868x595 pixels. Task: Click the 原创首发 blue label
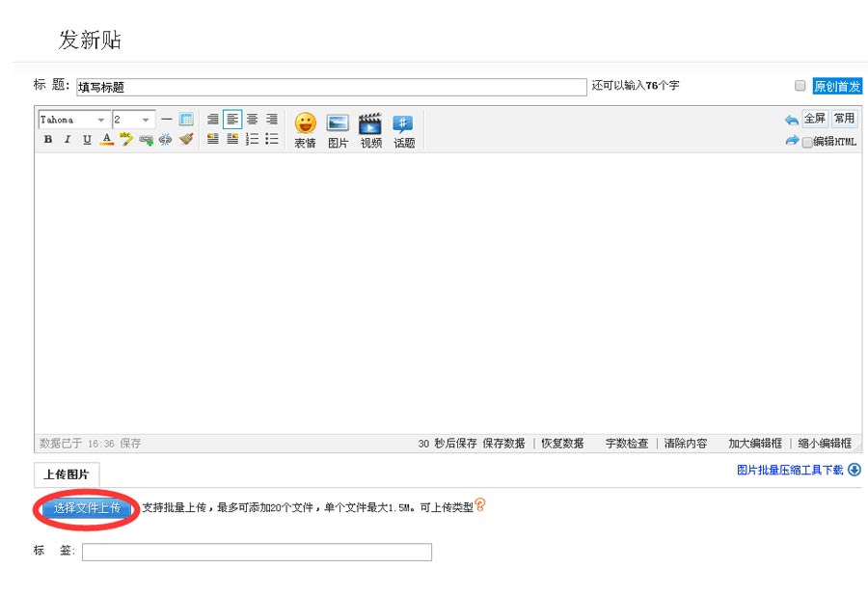[837, 87]
